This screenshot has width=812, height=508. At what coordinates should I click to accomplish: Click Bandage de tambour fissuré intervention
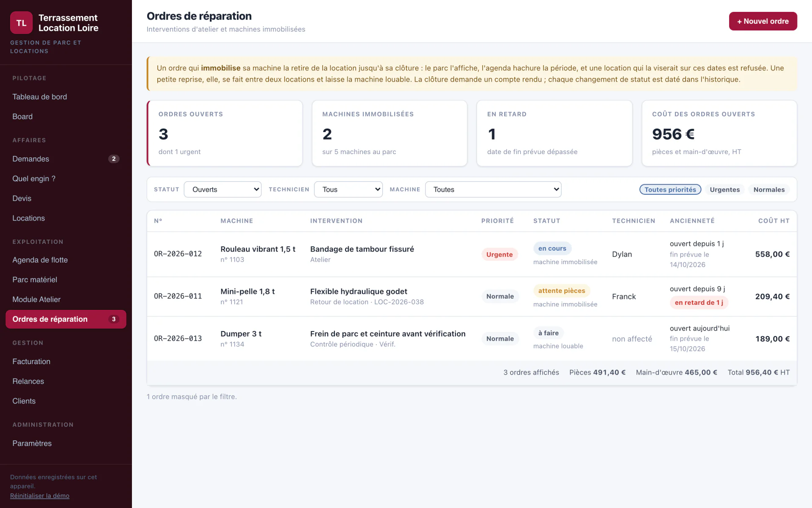362,249
